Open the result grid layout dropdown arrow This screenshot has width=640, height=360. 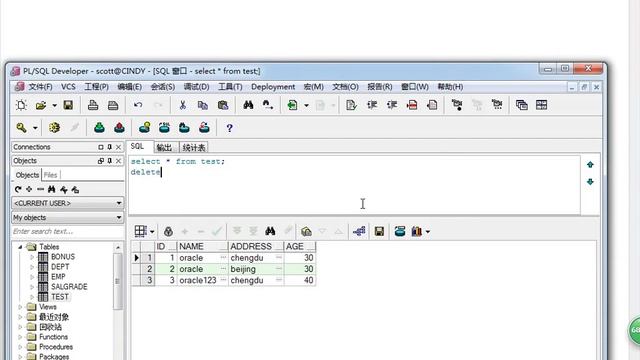point(152,232)
